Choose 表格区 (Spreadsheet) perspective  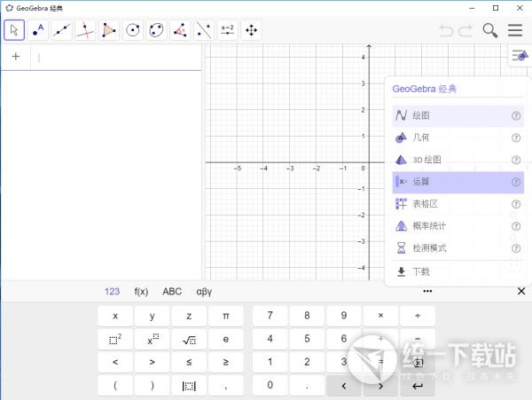coord(458,204)
